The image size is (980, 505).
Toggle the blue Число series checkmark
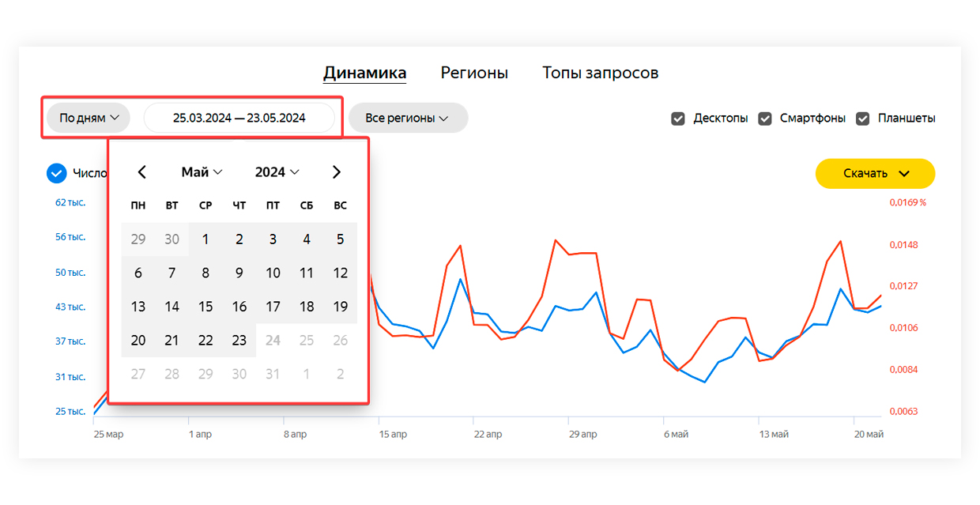click(56, 173)
